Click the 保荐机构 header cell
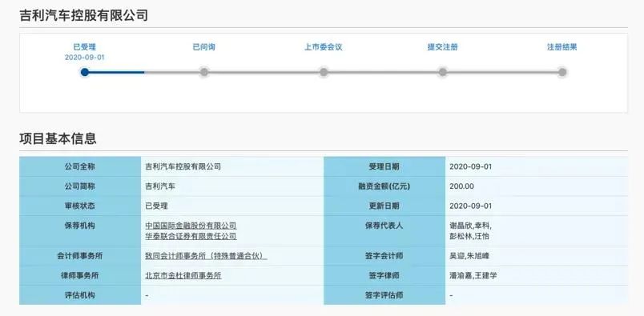The image size is (644, 316). [80, 231]
